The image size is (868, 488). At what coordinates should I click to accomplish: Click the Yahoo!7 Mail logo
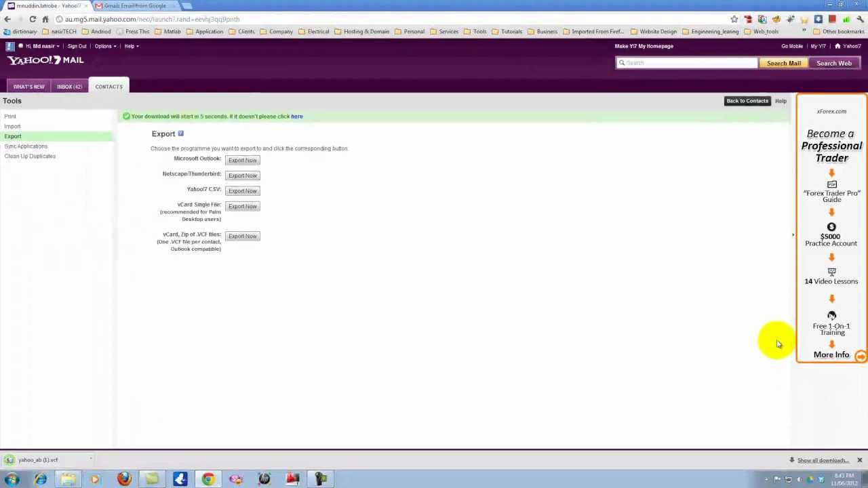point(45,60)
